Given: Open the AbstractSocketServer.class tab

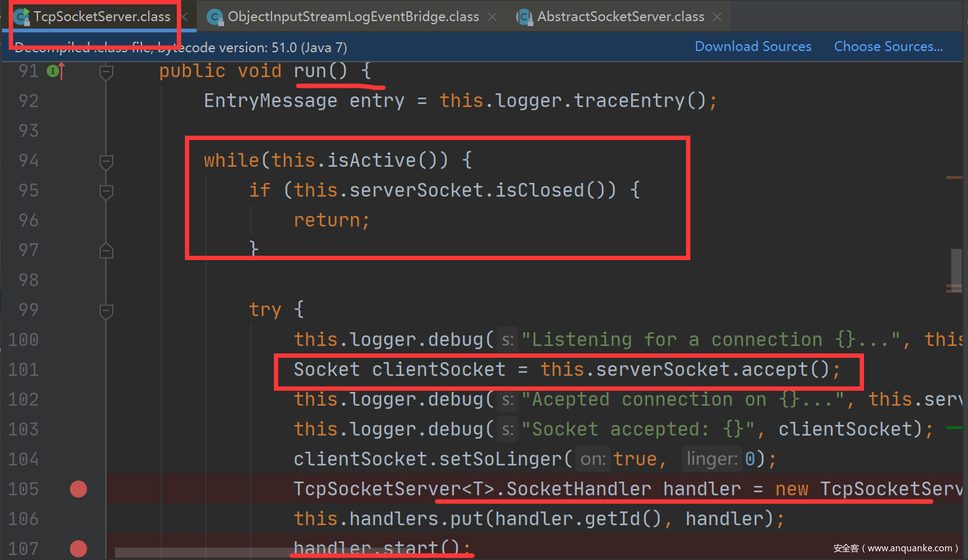Looking at the screenshot, I should 620,17.
